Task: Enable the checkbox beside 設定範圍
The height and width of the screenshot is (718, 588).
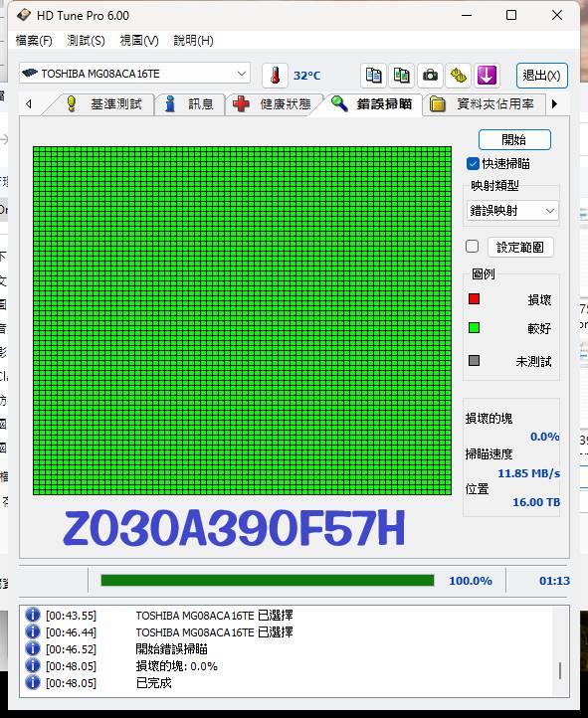Action: 473,247
